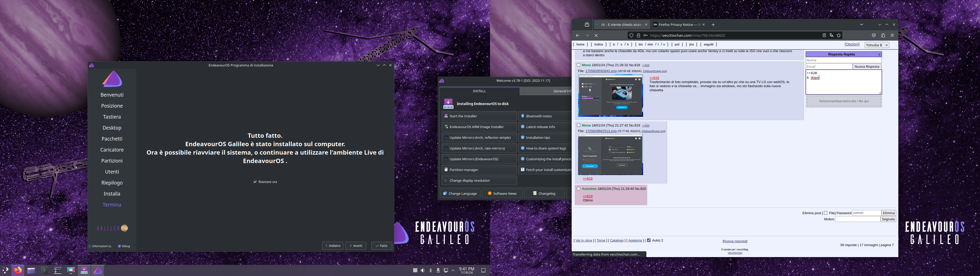The image size is (980, 276).
Task: Stop loading the page in Firefox
Action: (596, 36)
